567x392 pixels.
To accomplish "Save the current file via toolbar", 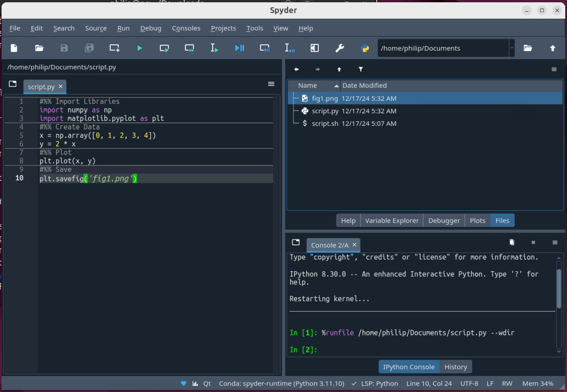I will tap(64, 48).
